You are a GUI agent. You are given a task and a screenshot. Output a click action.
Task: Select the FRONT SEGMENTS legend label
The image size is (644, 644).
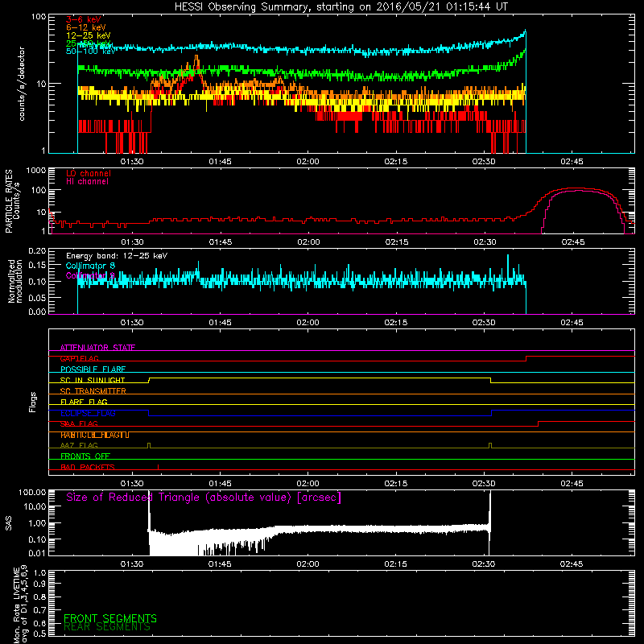click(x=110, y=618)
